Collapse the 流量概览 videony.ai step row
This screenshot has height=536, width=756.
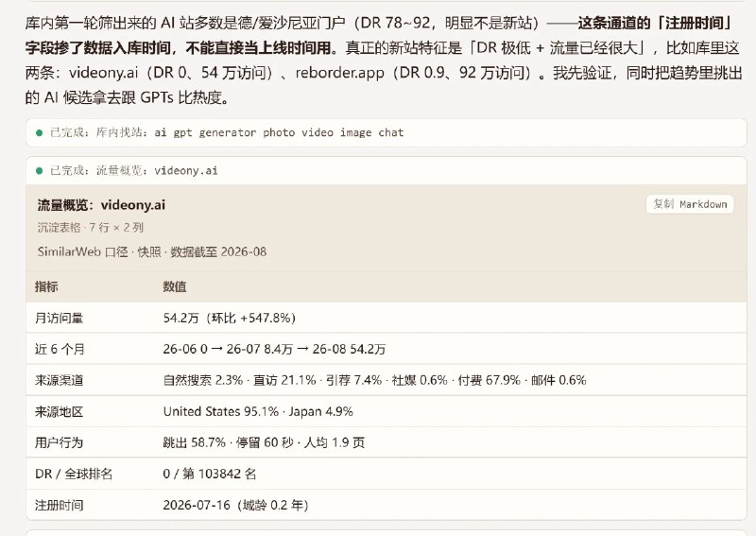click(386, 170)
